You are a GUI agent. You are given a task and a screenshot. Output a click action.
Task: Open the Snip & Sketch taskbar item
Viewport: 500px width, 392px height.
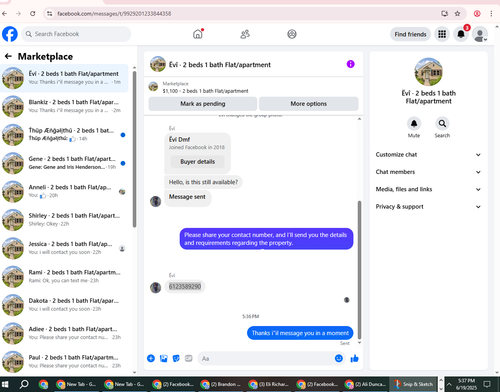coord(413,384)
